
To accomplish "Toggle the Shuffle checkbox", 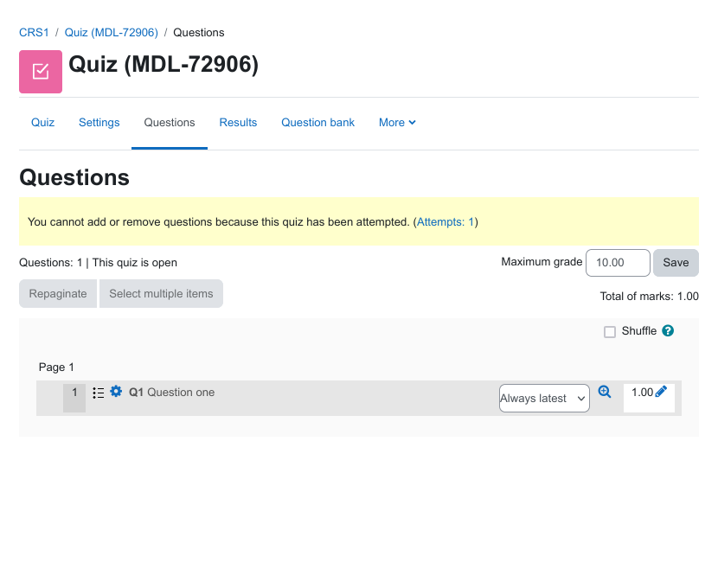I will tap(610, 332).
